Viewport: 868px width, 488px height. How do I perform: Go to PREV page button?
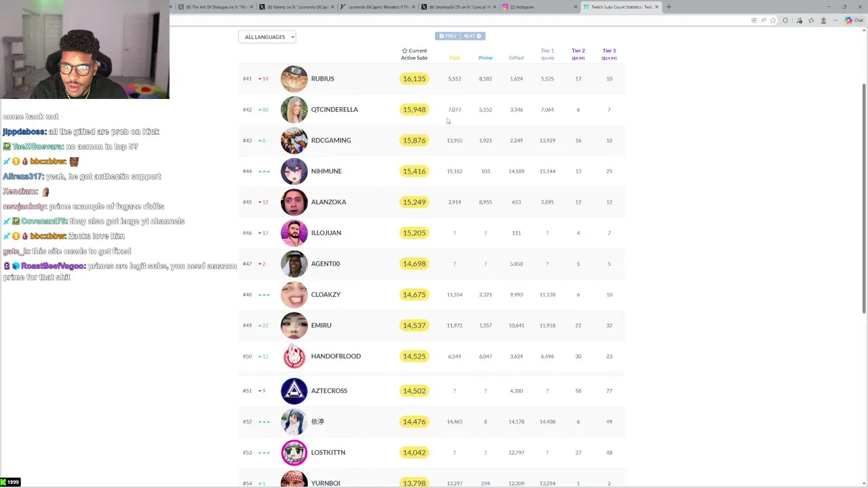[x=448, y=36]
